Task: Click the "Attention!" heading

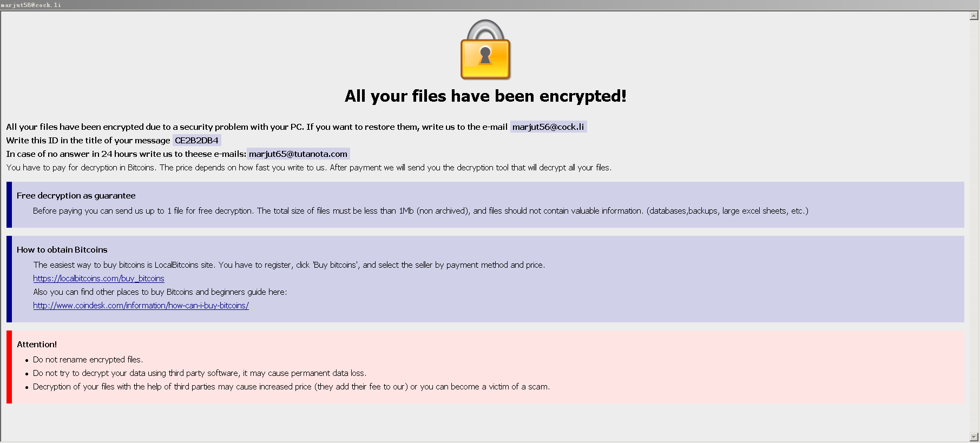Action: (37, 345)
